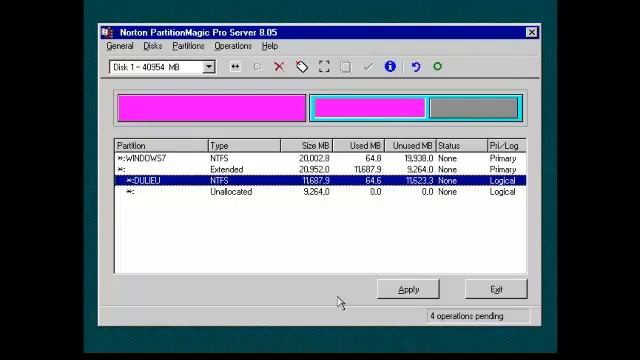The image size is (640, 360).
Task: Click the red X Delete partition icon
Action: [279, 67]
